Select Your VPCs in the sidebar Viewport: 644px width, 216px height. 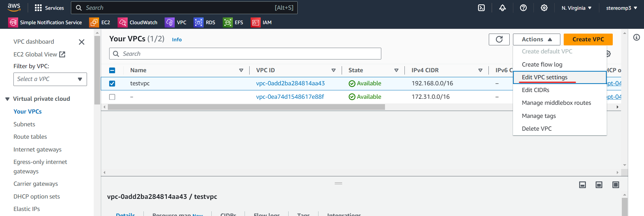click(28, 112)
